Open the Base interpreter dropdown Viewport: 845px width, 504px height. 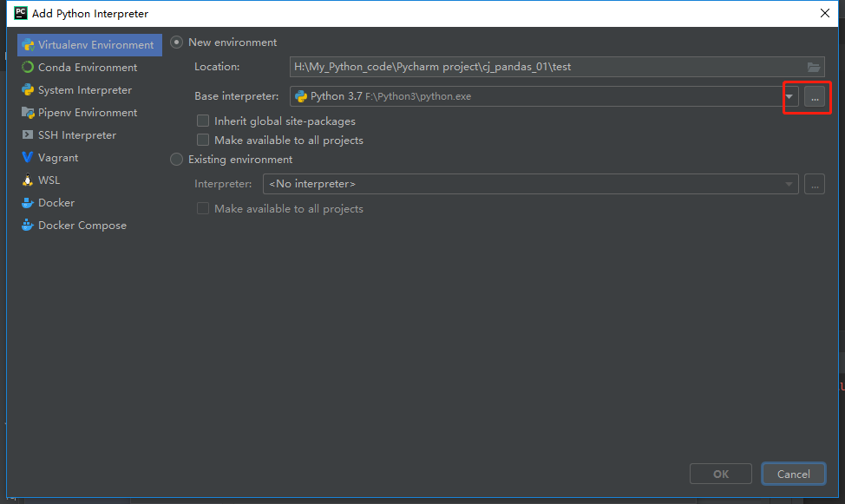788,96
